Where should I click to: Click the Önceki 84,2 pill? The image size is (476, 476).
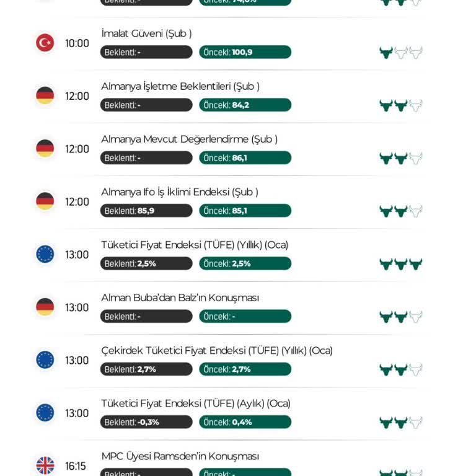point(245,105)
